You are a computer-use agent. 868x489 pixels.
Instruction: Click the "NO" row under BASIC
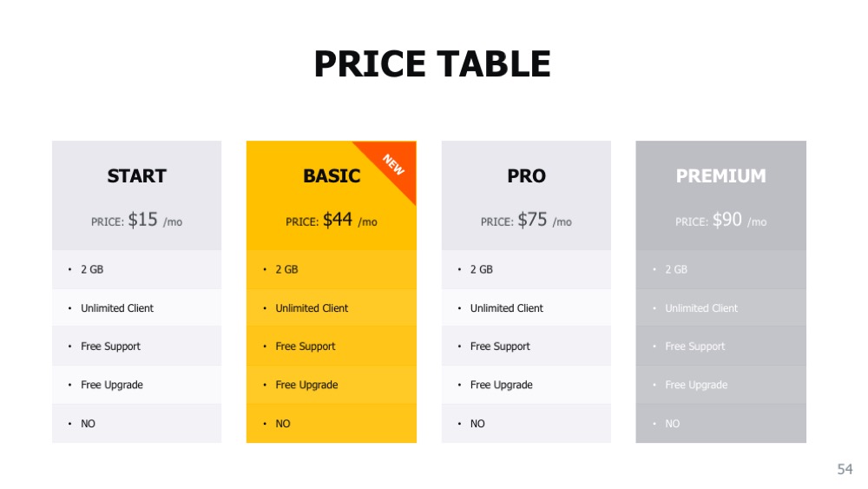pyautogui.click(x=283, y=424)
